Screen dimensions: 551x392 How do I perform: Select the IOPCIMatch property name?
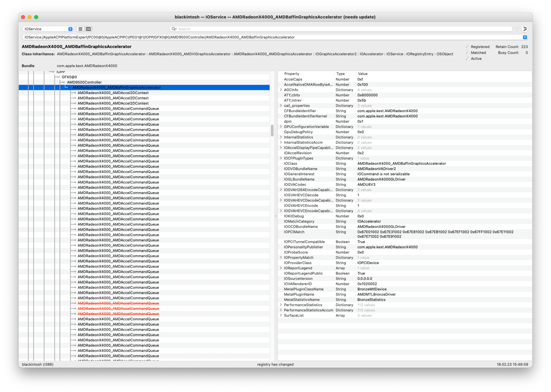click(x=294, y=232)
